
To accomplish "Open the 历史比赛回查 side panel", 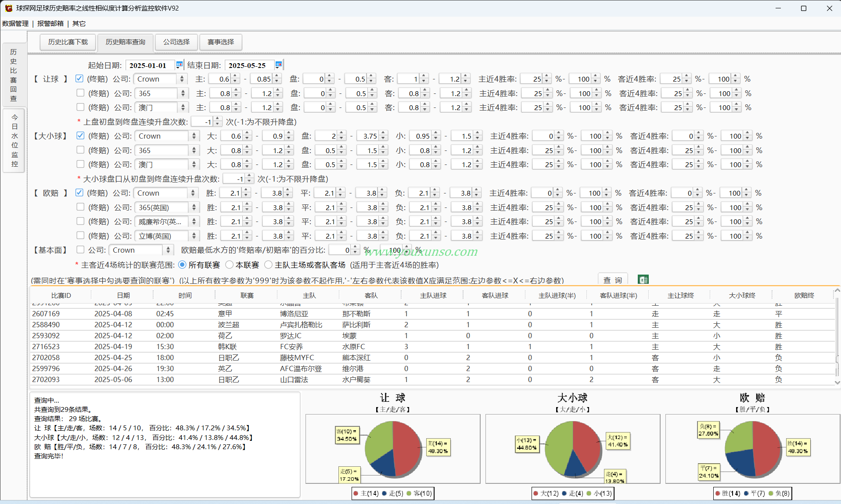I will coord(14,75).
